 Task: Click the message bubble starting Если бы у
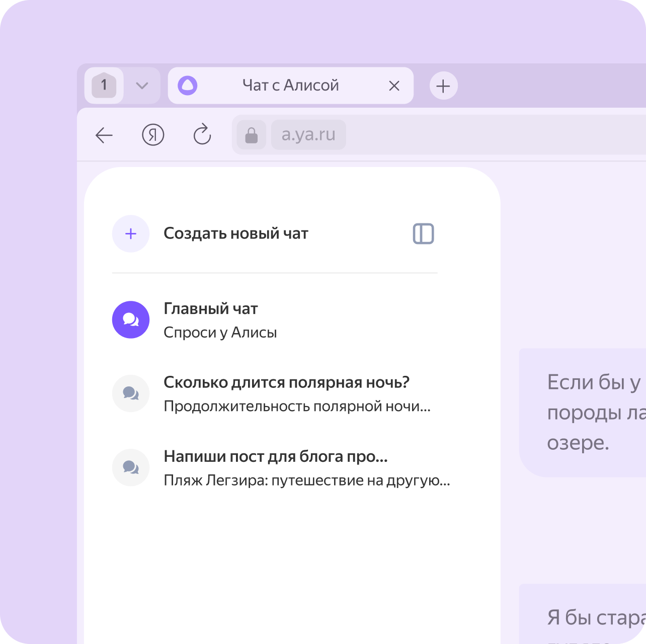coord(583,413)
